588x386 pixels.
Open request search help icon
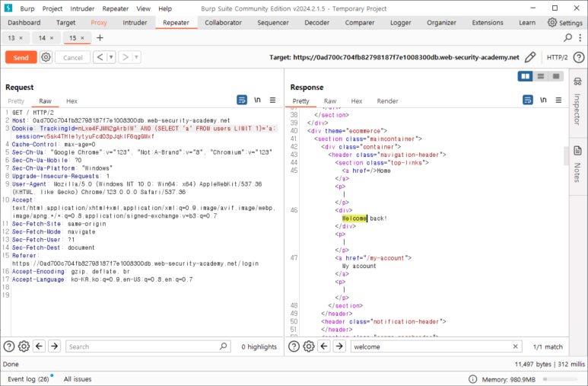pyautogui.click(x=8, y=346)
